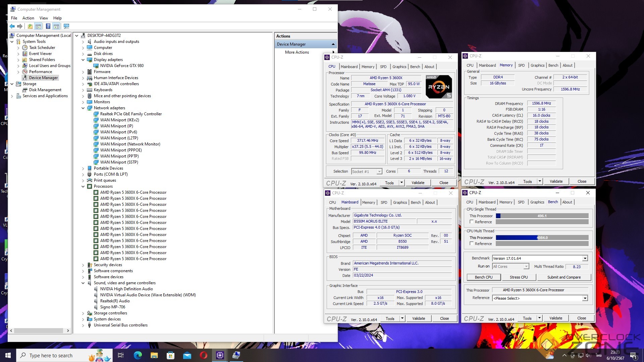Collapse the Processors tree node
The height and width of the screenshot is (362, 644).
(83, 186)
